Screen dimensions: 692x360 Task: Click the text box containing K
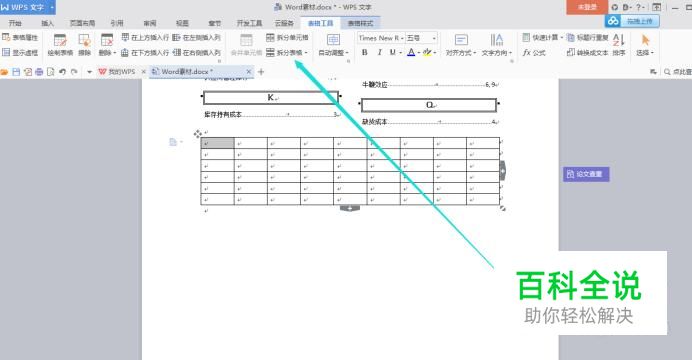point(271,98)
